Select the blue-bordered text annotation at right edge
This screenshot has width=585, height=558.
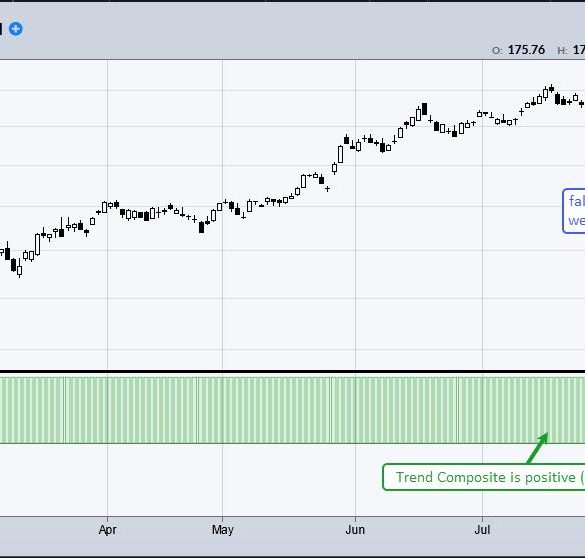click(x=574, y=211)
